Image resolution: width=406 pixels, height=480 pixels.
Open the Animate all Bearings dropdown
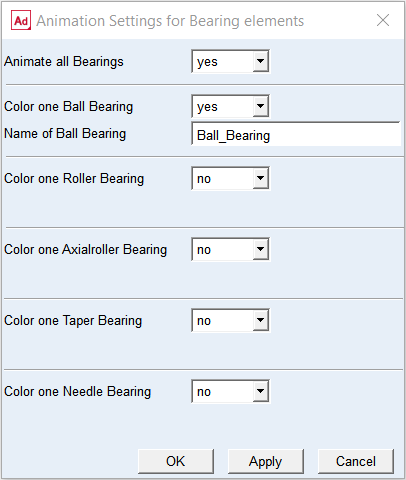click(230, 61)
